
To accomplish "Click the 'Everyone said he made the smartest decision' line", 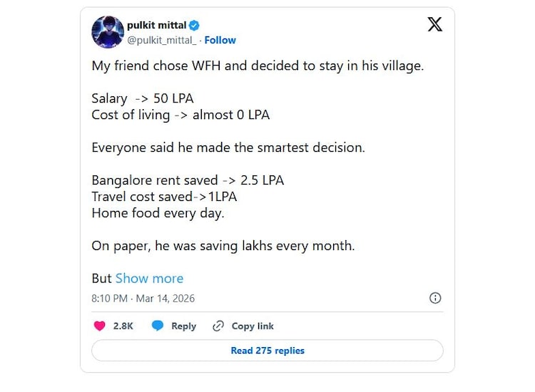I will [228, 148].
